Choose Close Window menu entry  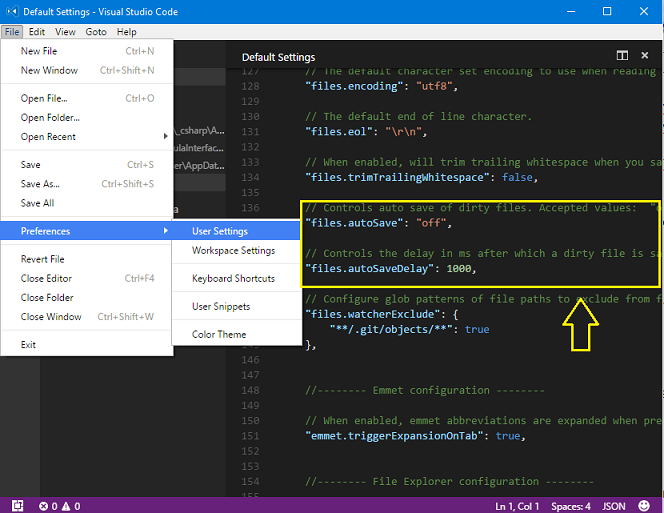pyautogui.click(x=87, y=316)
